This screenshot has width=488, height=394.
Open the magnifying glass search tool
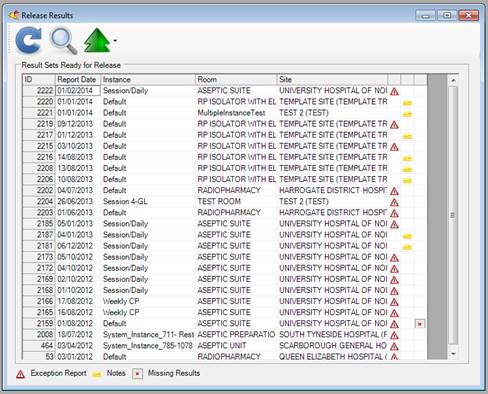[63, 40]
